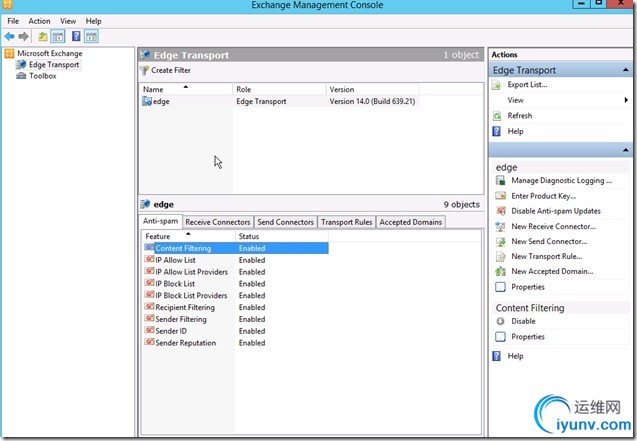This screenshot has width=637, height=441.
Task: Switch to the Receive Connectors tab
Action: pyautogui.click(x=218, y=222)
